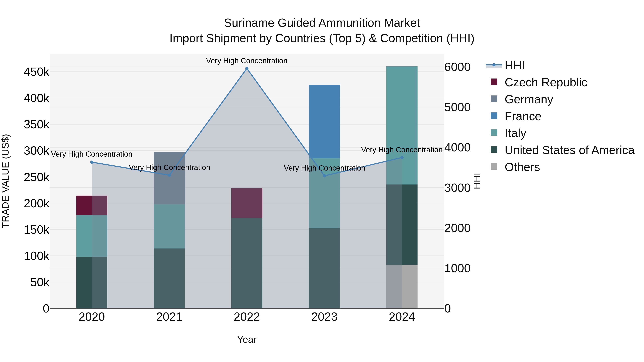Click the USA bar segment in 2023
The width and height of the screenshot is (644, 362).
(325, 268)
